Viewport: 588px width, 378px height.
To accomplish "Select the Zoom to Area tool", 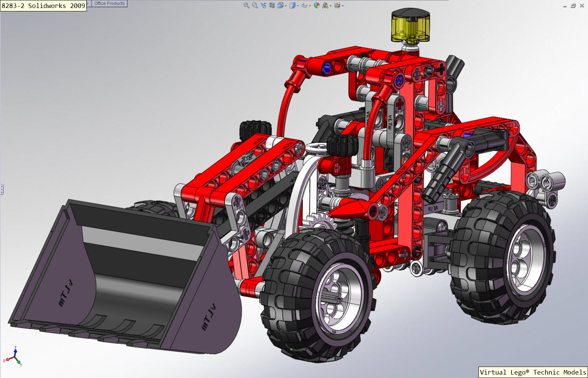I will pyautogui.click(x=255, y=5).
